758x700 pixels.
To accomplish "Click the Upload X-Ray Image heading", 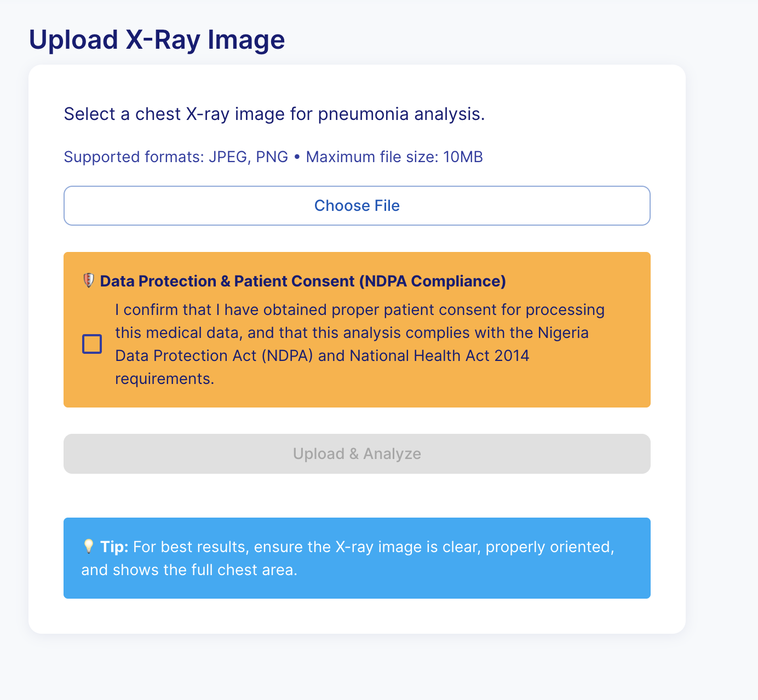I will tap(157, 40).
